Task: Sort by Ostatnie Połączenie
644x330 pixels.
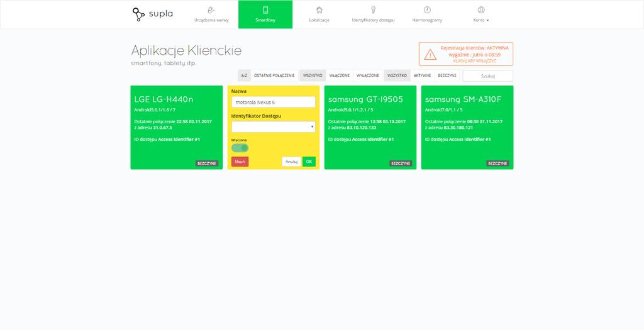Action: (x=274, y=75)
